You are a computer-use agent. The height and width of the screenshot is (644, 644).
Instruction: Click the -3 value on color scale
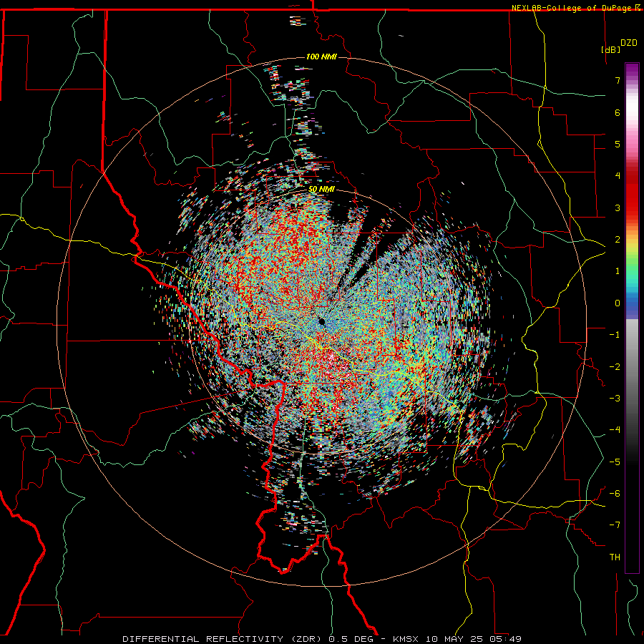tap(615, 399)
